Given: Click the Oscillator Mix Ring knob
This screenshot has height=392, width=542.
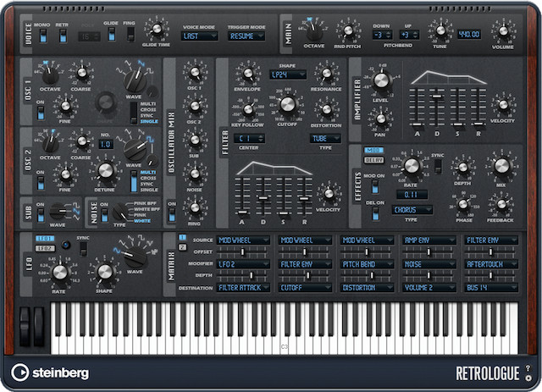Looking at the screenshot, I should (195, 207).
